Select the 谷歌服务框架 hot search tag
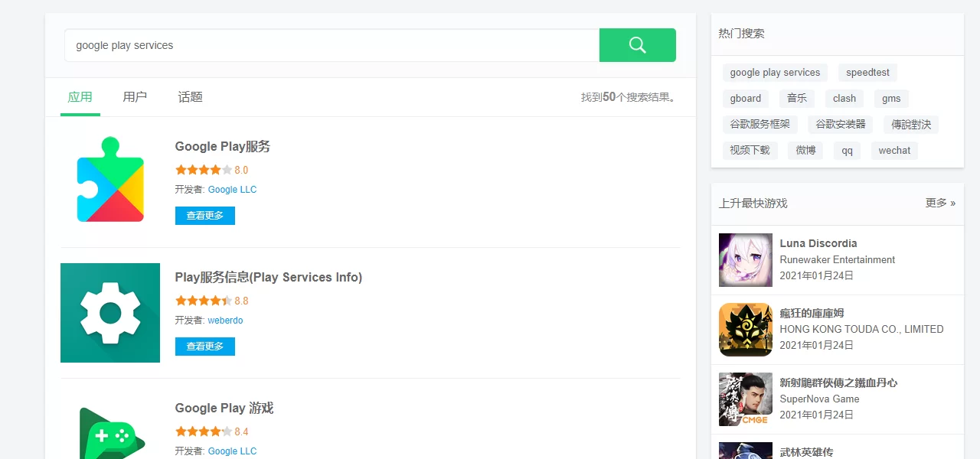This screenshot has width=980, height=459. [x=760, y=124]
